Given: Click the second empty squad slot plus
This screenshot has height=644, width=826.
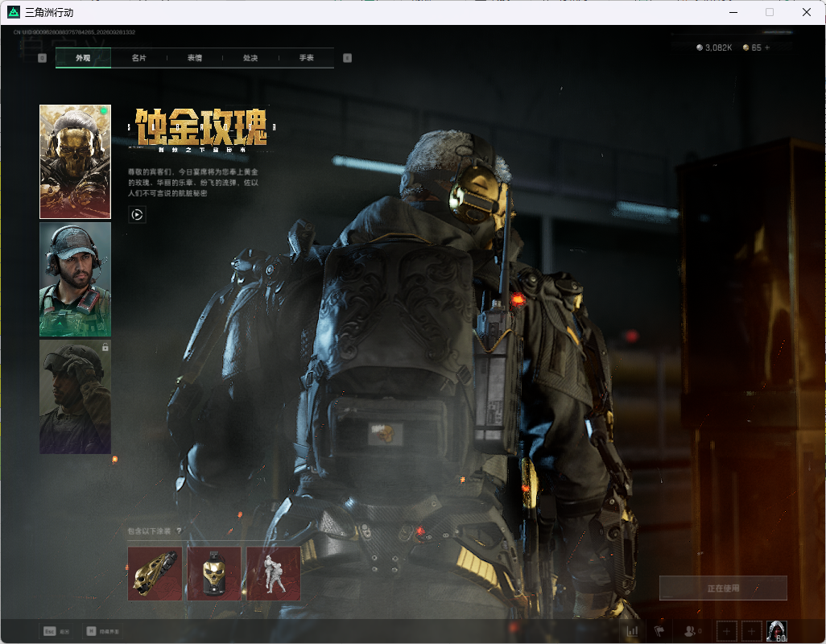Looking at the screenshot, I should (x=752, y=631).
